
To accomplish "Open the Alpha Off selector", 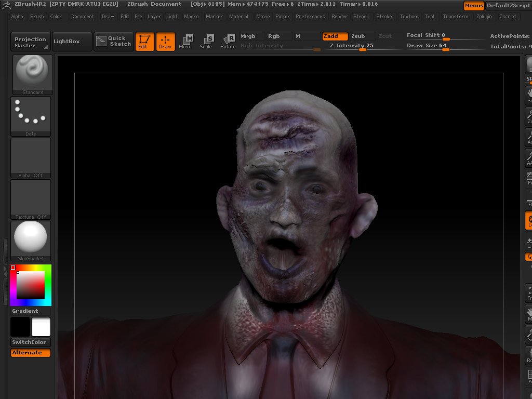I will tap(31, 157).
